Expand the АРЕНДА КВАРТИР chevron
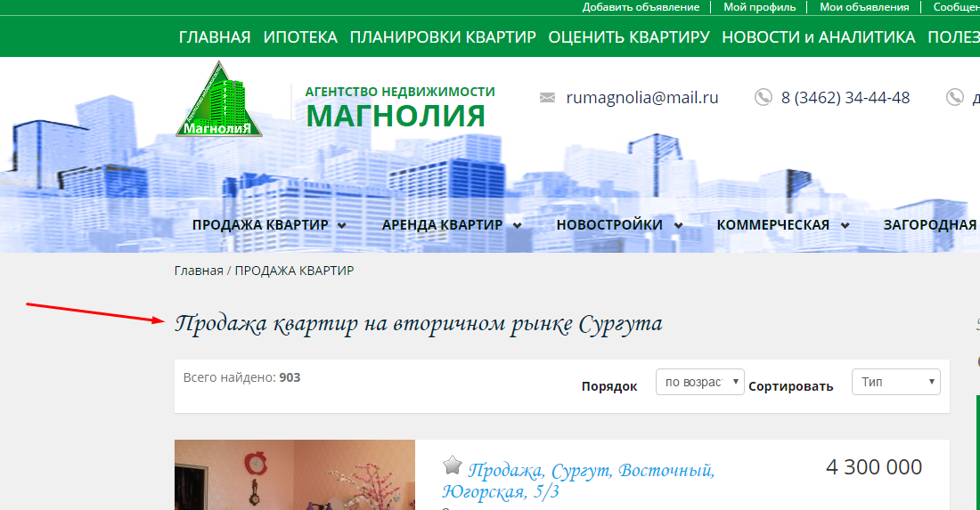 (x=517, y=225)
